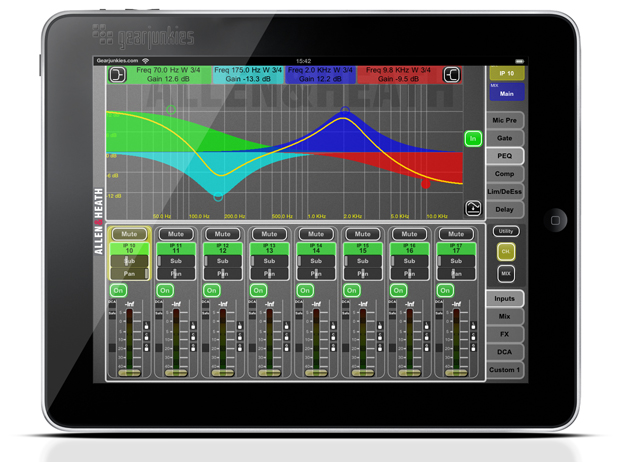Screen dimensions: 630x462
Task: Click the fader knob on channel 14
Action: click(x=316, y=373)
